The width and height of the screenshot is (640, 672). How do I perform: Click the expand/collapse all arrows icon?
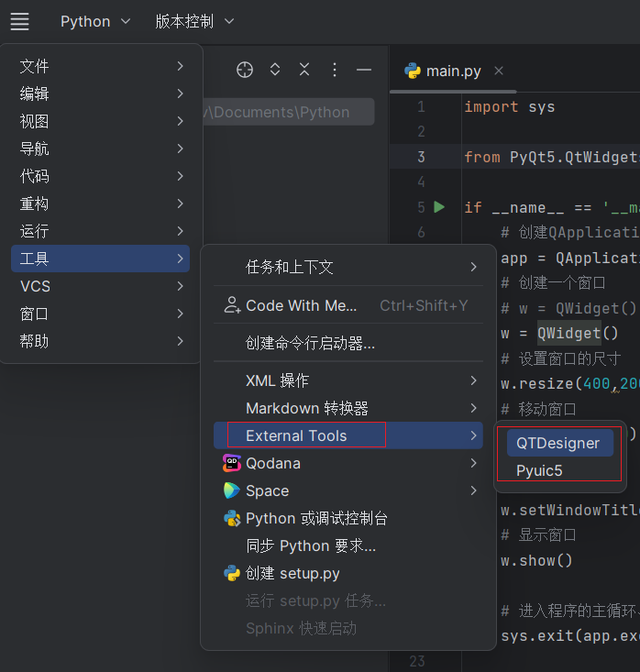tap(275, 70)
